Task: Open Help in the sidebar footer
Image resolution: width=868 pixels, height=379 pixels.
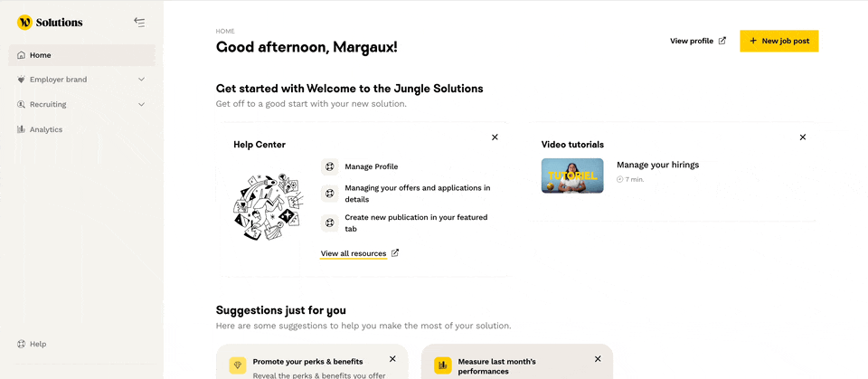Action: (x=37, y=344)
